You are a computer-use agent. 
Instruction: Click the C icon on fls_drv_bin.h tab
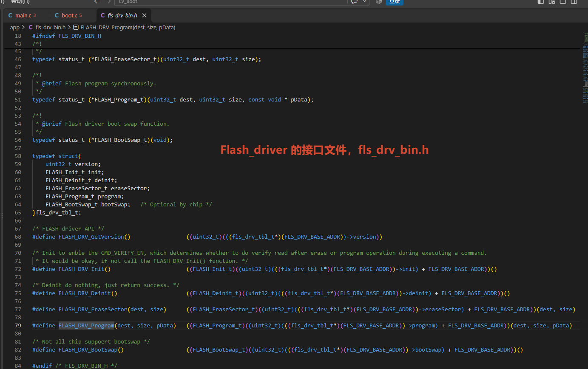(103, 15)
